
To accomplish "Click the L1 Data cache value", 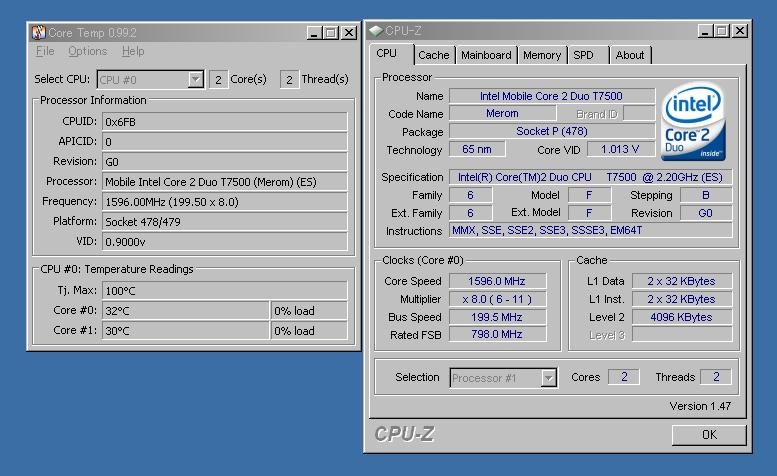I will click(682, 281).
